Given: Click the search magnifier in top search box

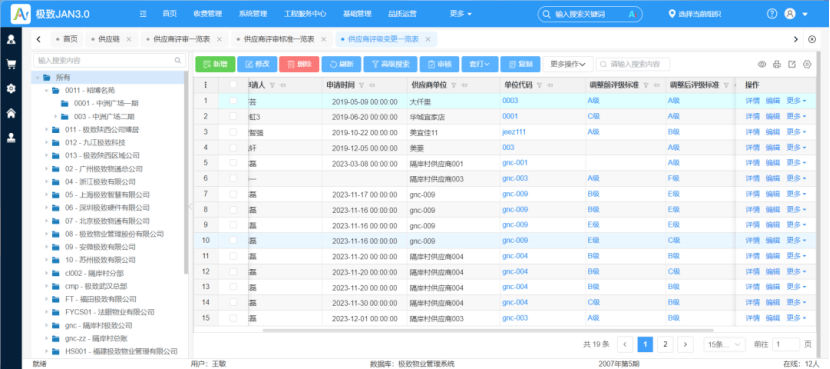Looking at the screenshot, I should coord(547,14).
